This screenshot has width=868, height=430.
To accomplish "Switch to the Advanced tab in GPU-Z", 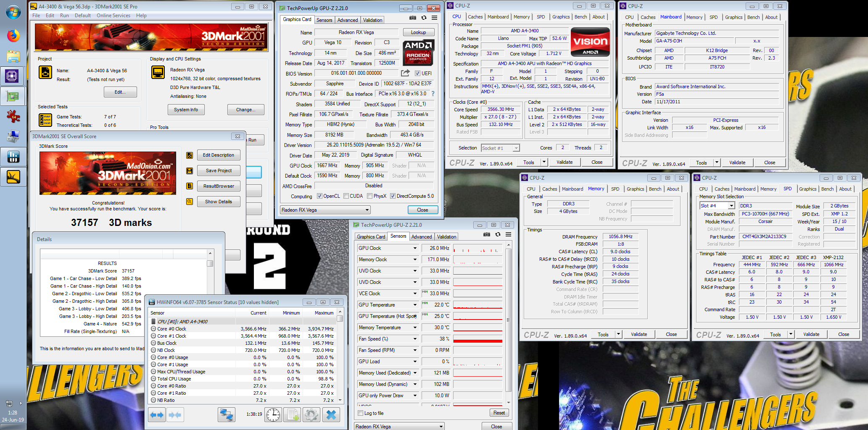I will 348,20.
